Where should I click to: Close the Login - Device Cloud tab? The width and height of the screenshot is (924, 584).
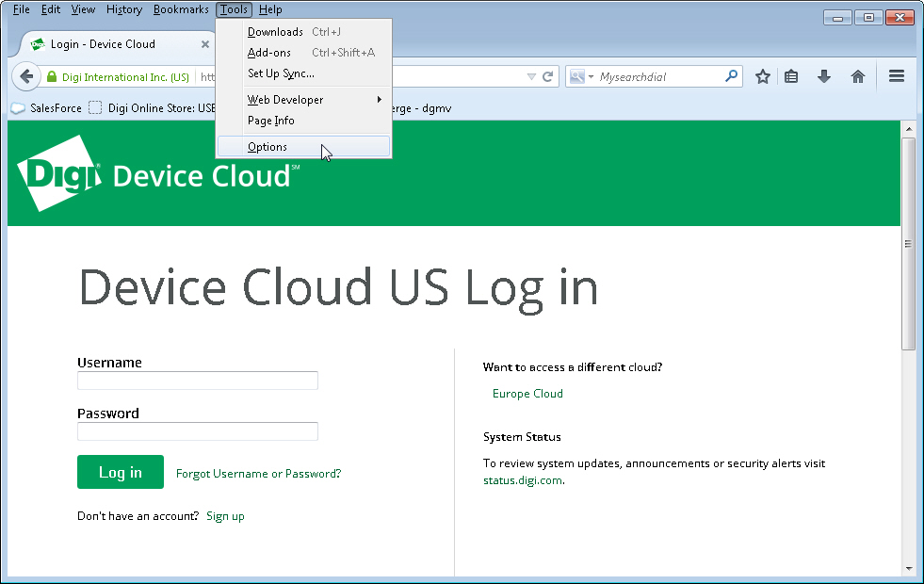(205, 44)
